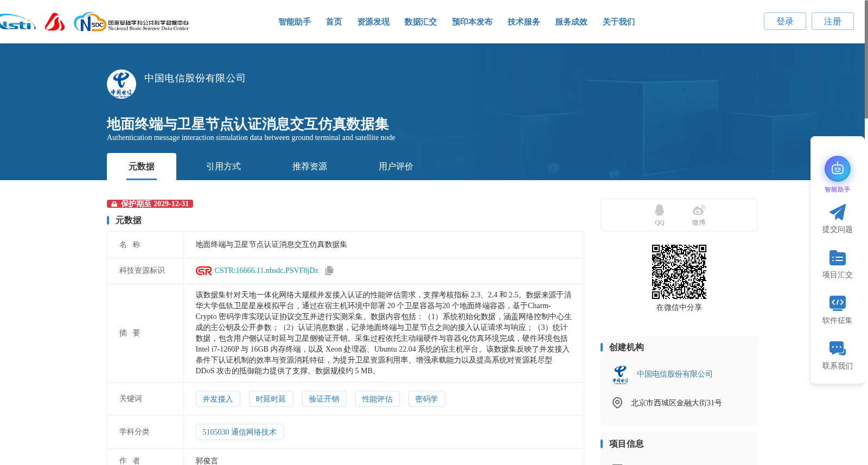The image size is (868, 465).
Task: Click the lock icon in protection badge
Action: coord(114,204)
